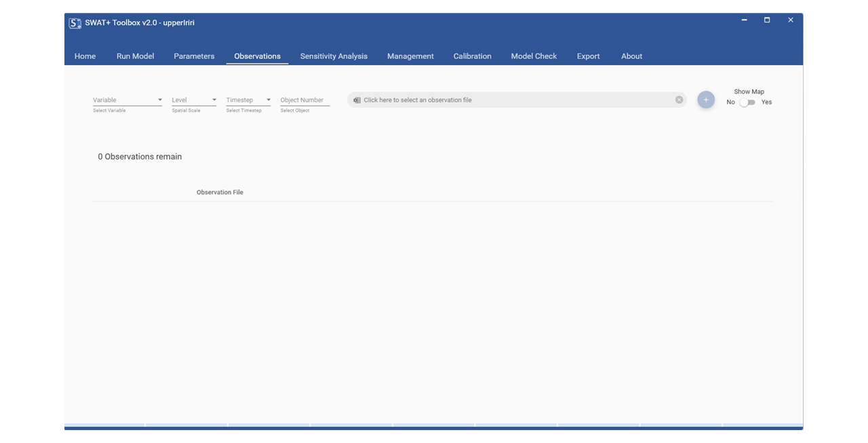Expand the Level spatial scale dropdown
Viewport: 868px width, 443px height.
click(x=194, y=100)
